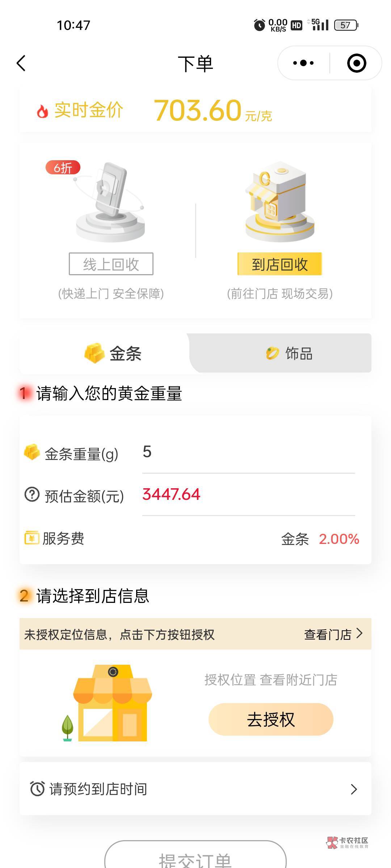This screenshot has height=868, width=391.
Task: Tap the alarm clock icon in status bar
Action: [259, 25]
